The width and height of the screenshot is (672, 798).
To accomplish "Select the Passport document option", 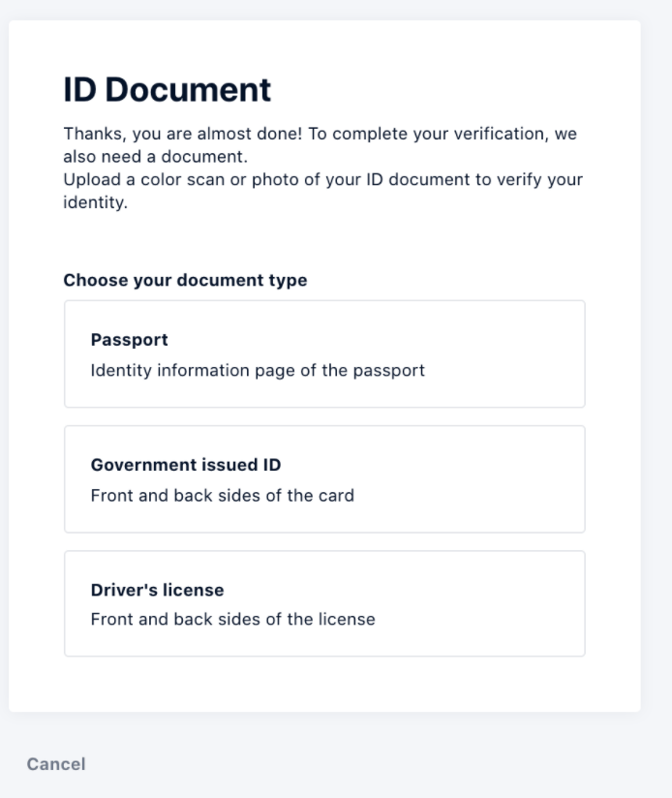I will point(324,353).
